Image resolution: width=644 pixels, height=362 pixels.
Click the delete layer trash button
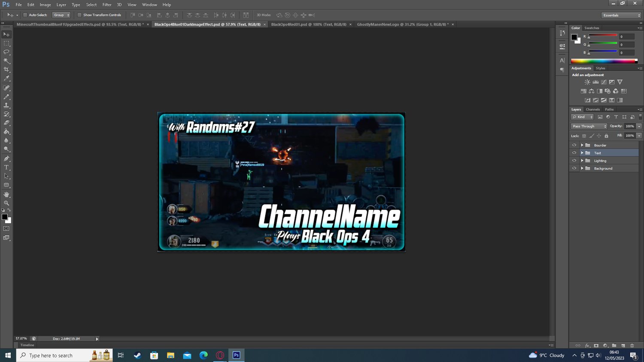632,346
